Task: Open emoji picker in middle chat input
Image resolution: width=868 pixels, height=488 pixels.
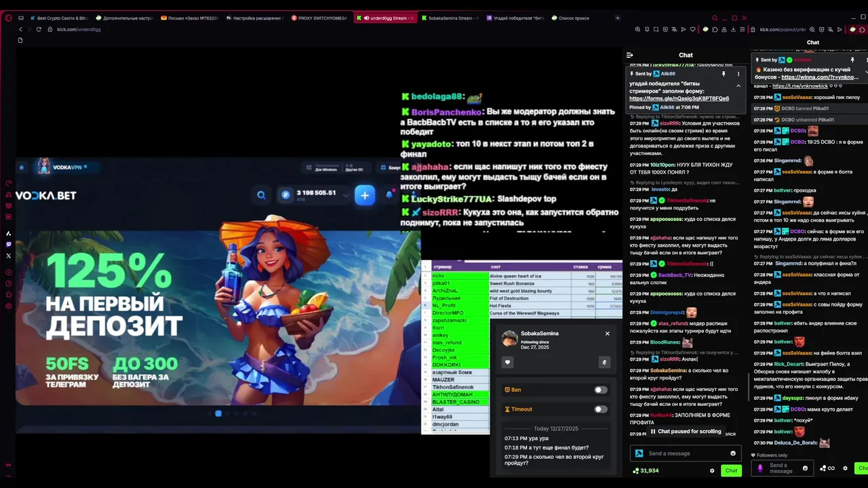Action: [733, 453]
